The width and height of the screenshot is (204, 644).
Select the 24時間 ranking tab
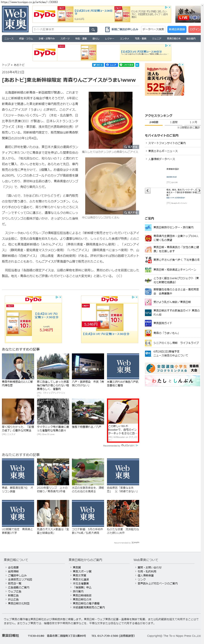pos(154,122)
